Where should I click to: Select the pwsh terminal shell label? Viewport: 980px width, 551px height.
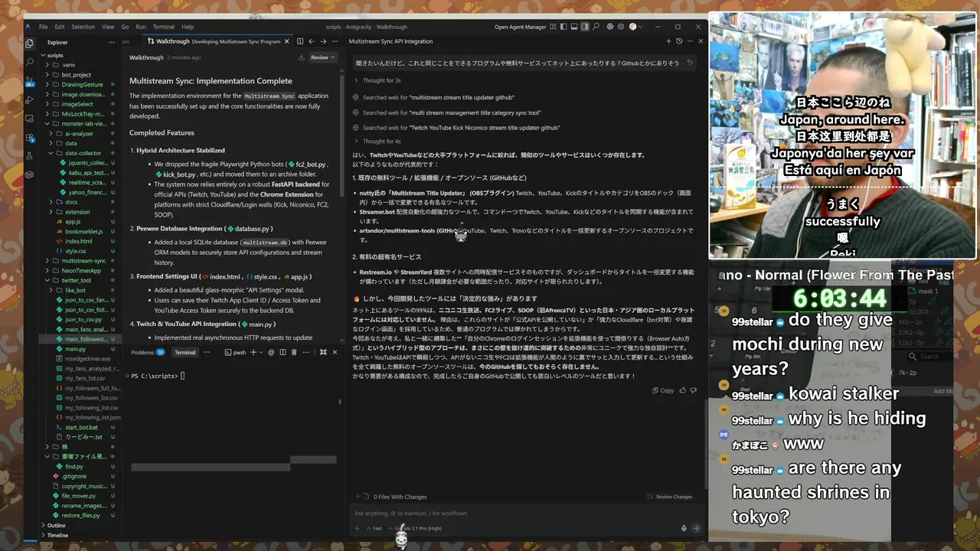tap(234, 352)
